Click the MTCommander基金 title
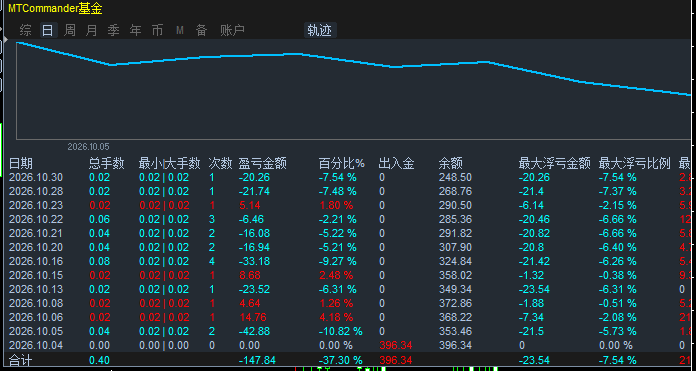Screen dimensions: 696x371 click(55, 8)
